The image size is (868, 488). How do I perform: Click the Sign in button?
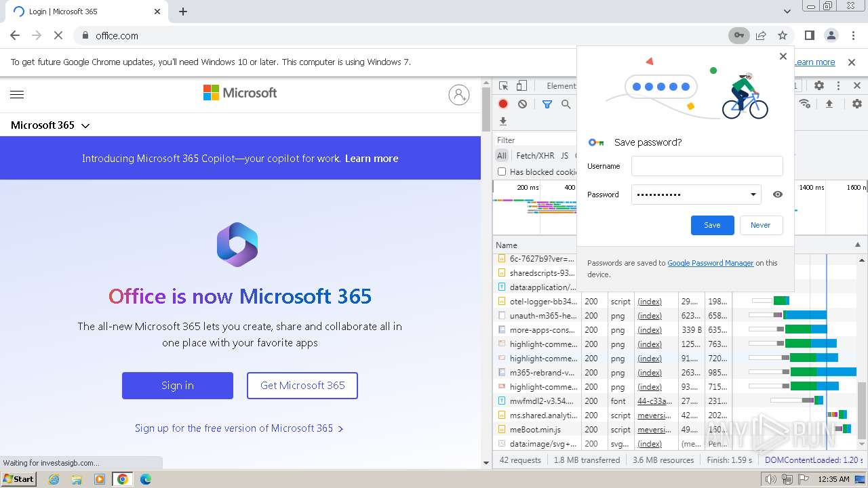pyautogui.click(x=178, y=386)
